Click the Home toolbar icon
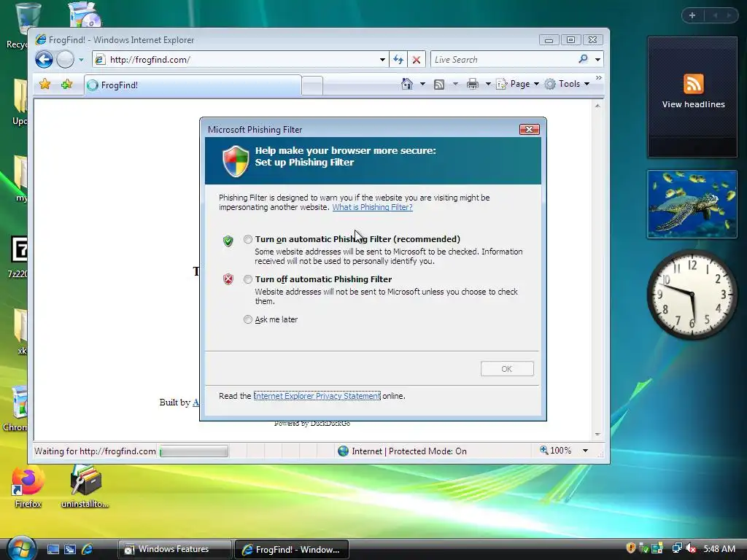 point(407,84)
